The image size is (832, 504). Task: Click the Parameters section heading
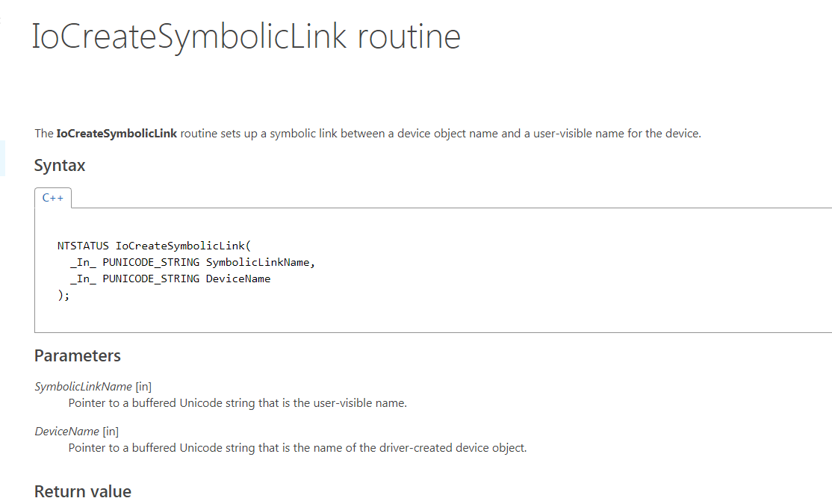(x=78, y=355)
